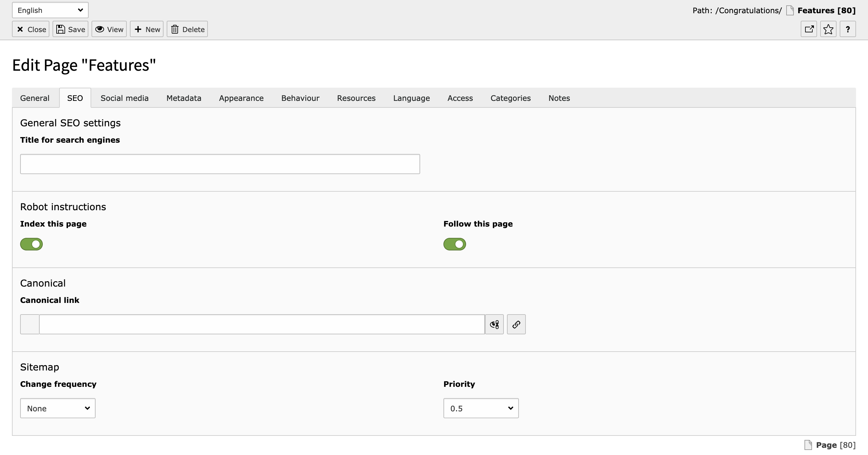The image size is (868, 455).
Task: Open the Behaviour tab
Action: point(300,98)
